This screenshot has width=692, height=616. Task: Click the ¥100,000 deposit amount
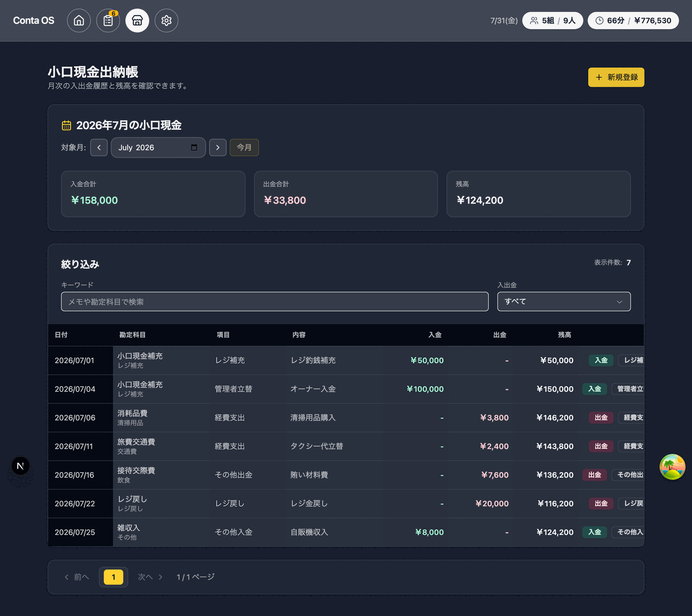[425, 389]
